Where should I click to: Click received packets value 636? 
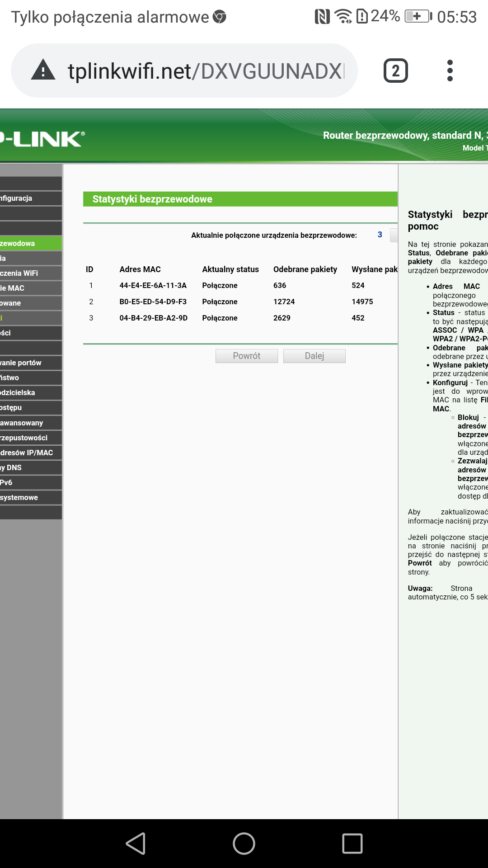[280, 285]
